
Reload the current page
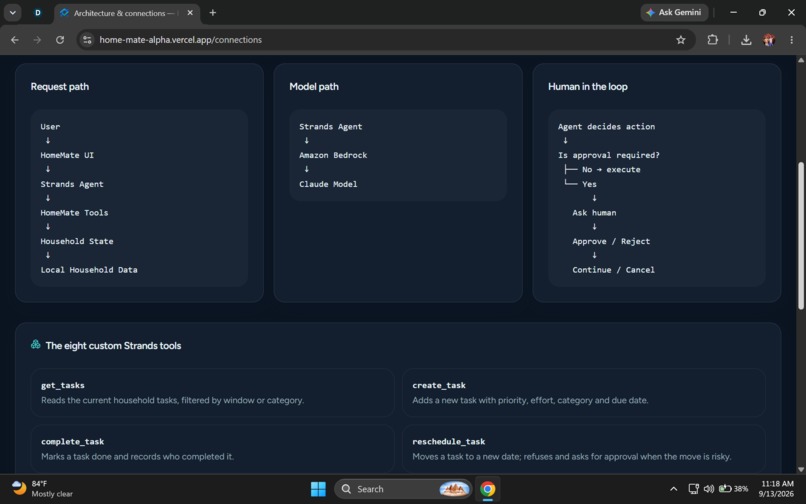pos(60,40)
